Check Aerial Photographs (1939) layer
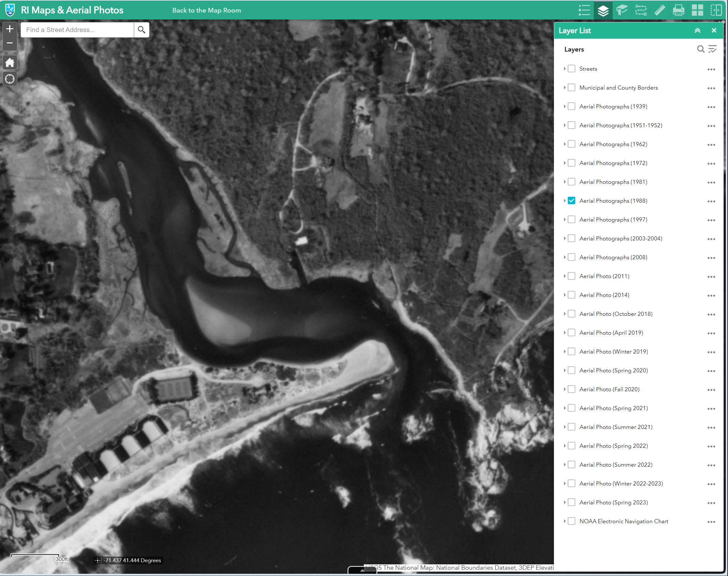The height and width of the screenshot is (576, 728). (572, 107)
